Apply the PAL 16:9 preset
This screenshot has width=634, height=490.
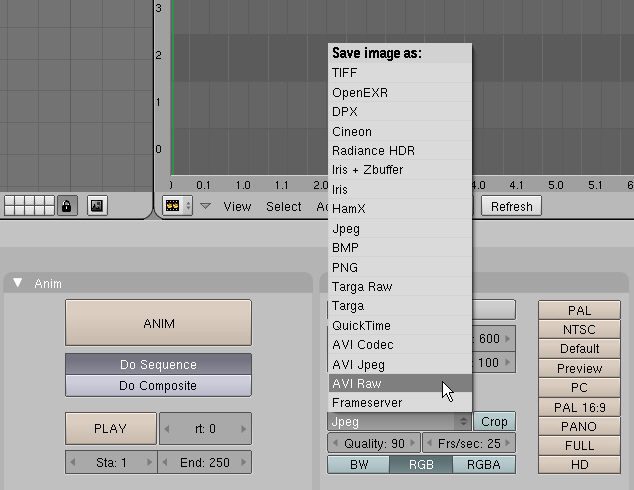point(579,407)
